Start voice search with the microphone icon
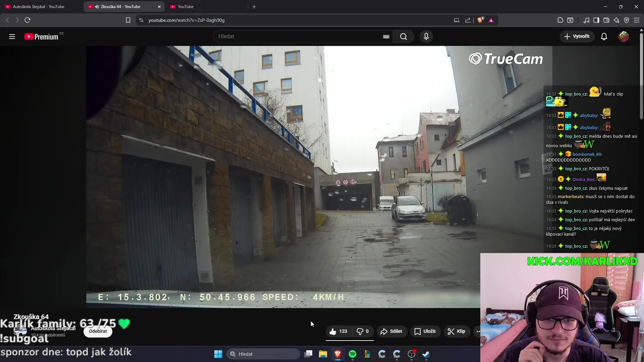Screen dimensions: 644x362 (426, 36)
